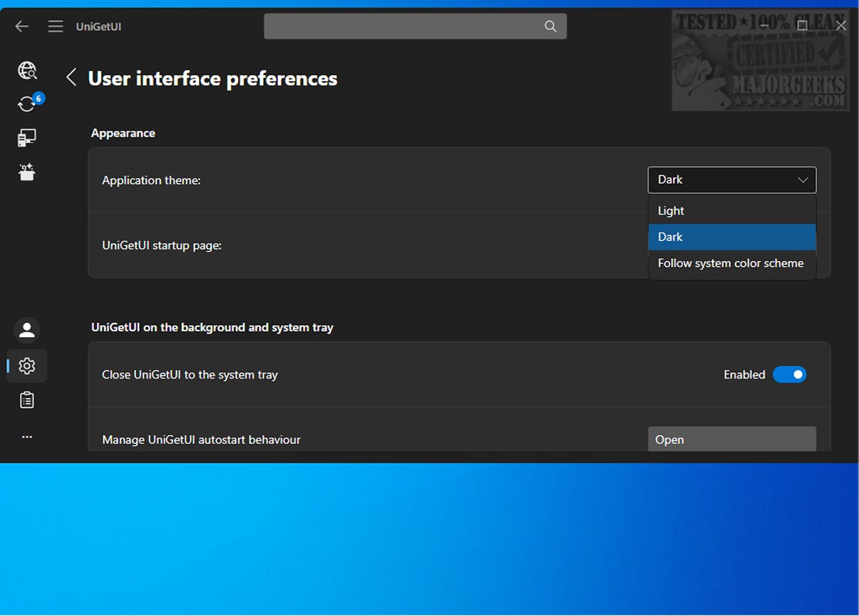Click background and system tray heading
This screenshot has width=859, height=616.
(x=212, y=328)
